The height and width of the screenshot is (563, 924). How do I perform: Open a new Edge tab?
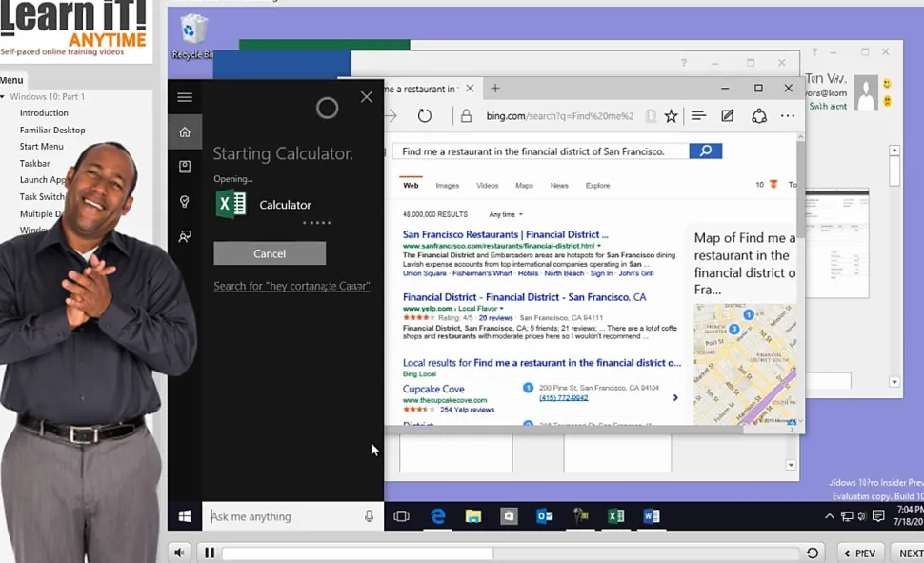tap(495, 89)
